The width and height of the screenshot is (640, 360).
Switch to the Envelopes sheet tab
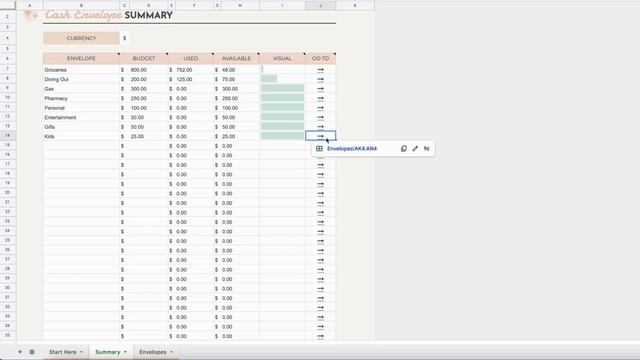coord(153,352)
